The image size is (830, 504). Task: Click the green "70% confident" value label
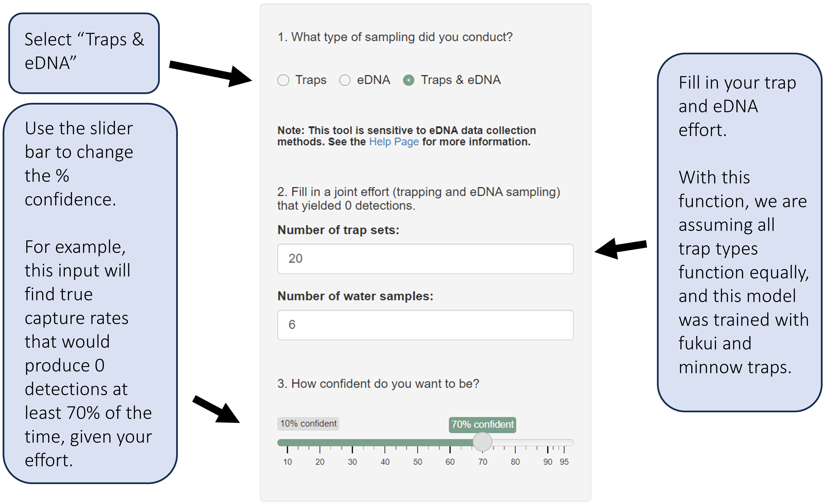(x=482, y=424)
